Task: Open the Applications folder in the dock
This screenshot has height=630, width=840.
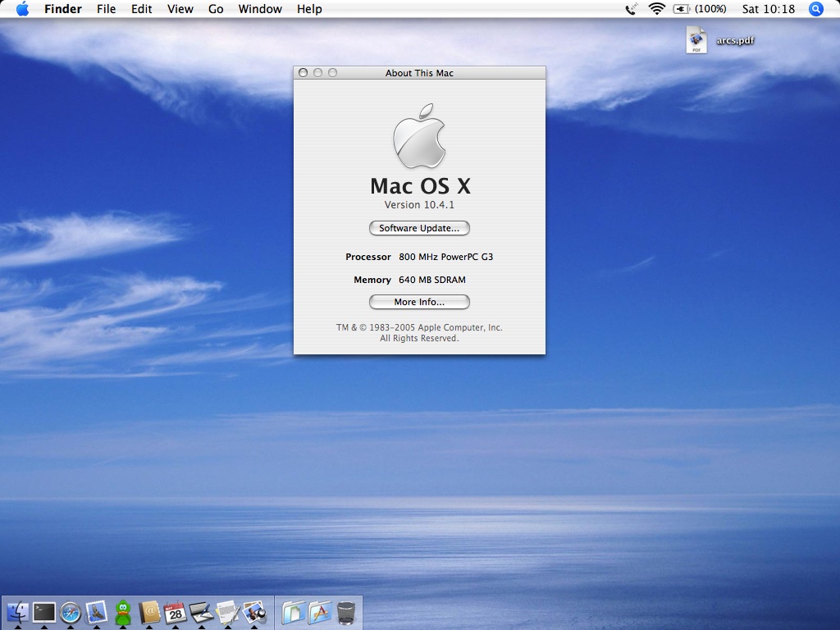Action: tap(320, 612)
